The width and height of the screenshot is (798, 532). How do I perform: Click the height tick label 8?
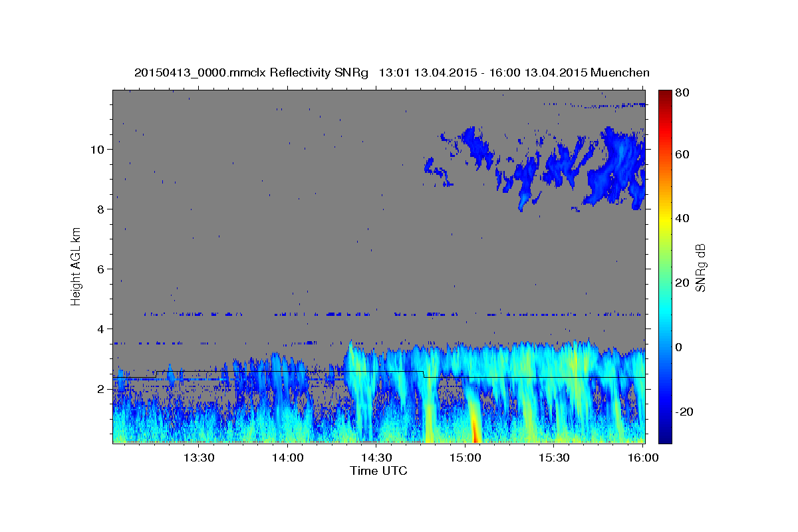pos(100,209)
